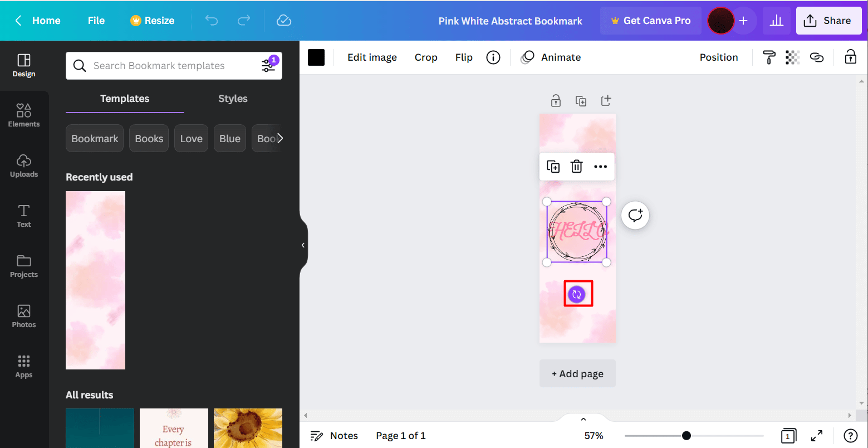This screenshot has height=448, width=868.
Task: Add collaborators with the plus icon
Action: 743,21
